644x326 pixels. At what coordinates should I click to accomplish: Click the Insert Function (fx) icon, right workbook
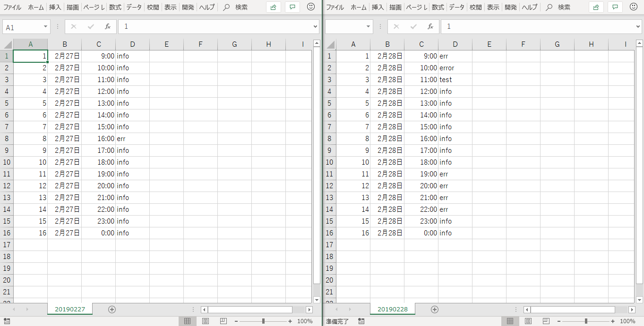(x=430, y=26)
